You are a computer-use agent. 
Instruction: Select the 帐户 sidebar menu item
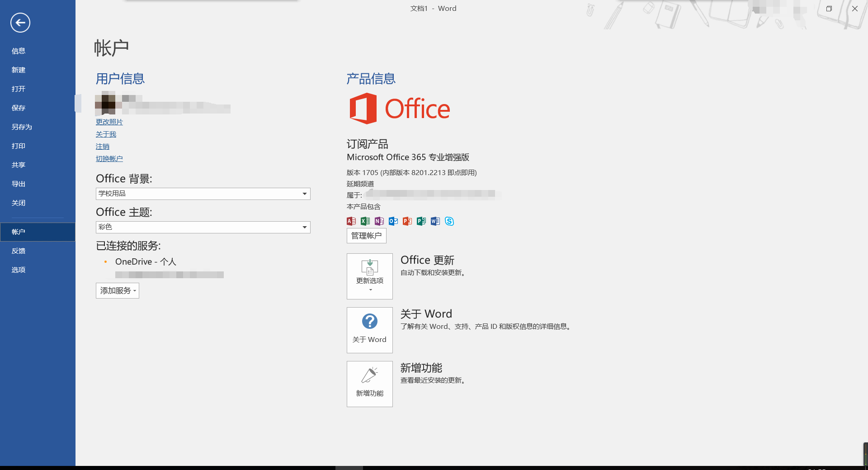pyautogui.click(x=38, y=232)
